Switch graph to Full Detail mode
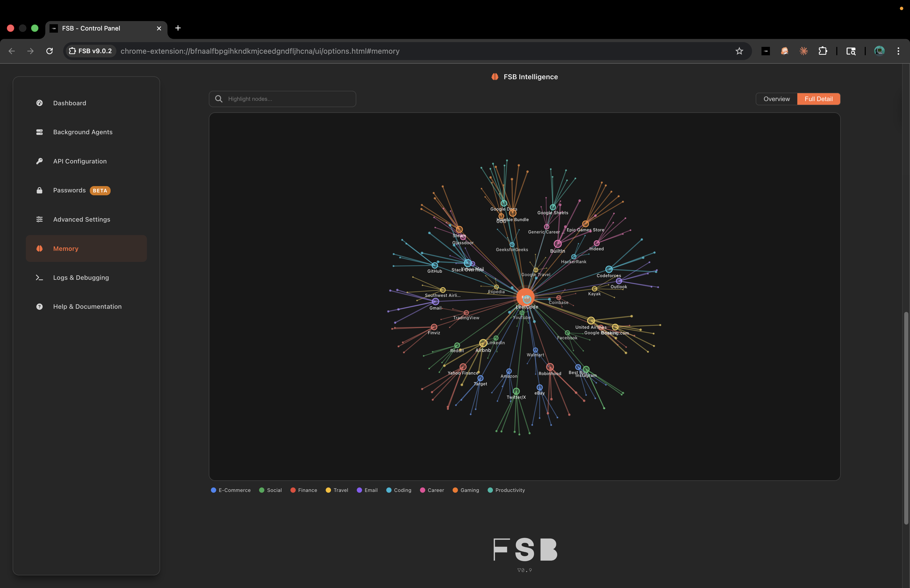 818,99
